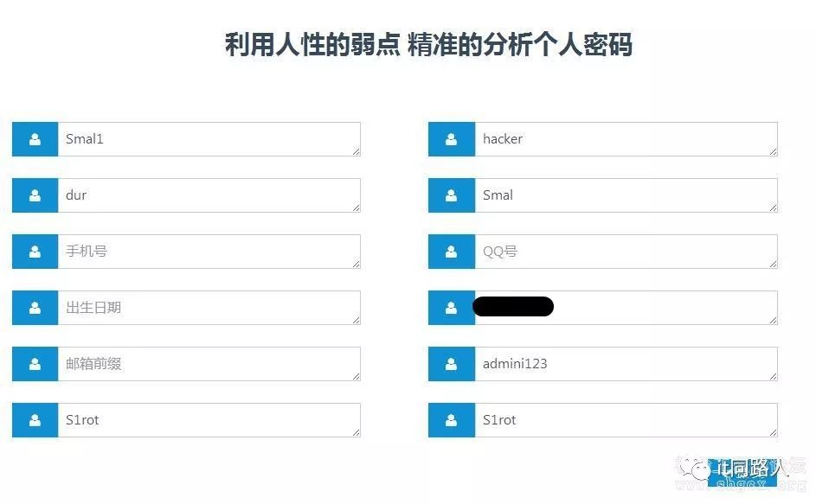Image resolution: width=816 pixels, height=504 pixels.
Task: Click the user icon beside 邮箱前缀
Action: pos(35,364)
